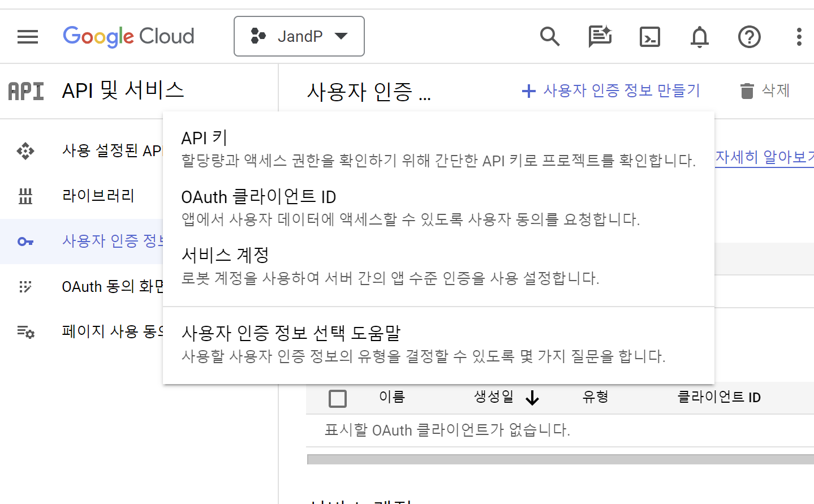Click the API 및 서비스 heading
Viewport: 814px width, 504px height.
click(x=123, y=91)
